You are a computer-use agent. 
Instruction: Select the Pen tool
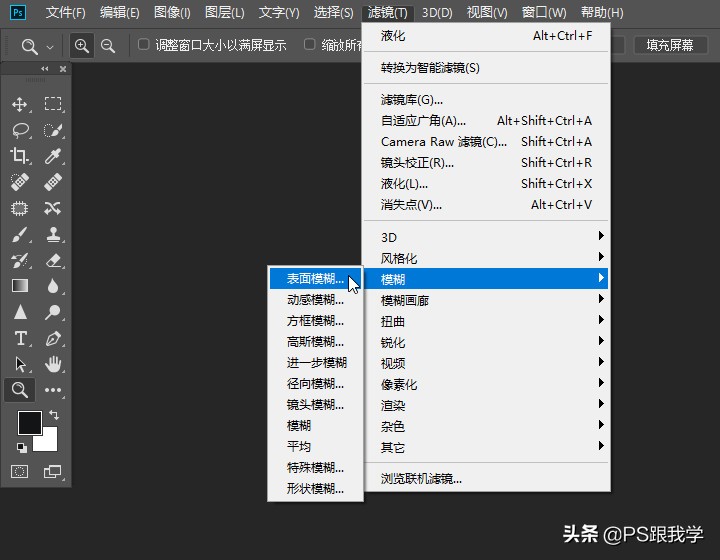(x=53, y=338)
